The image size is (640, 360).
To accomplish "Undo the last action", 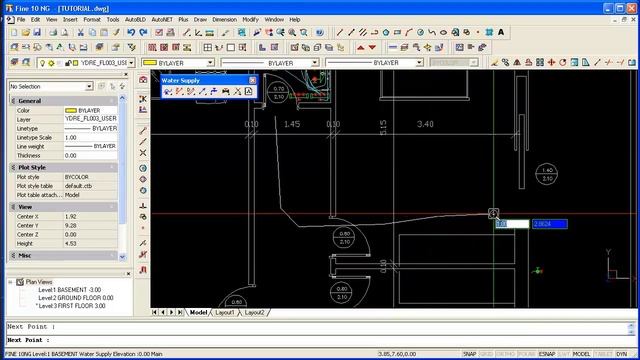I will [131, 33].
